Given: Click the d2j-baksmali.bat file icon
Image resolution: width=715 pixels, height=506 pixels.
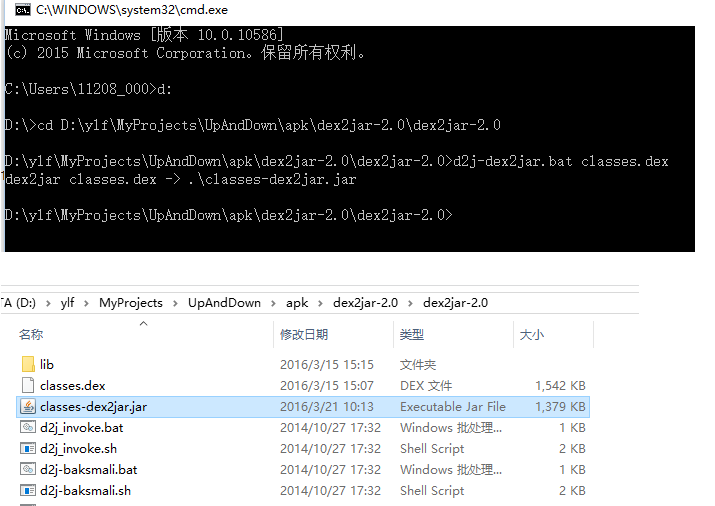Looking at the screenshot, I should tap(28, 469).
